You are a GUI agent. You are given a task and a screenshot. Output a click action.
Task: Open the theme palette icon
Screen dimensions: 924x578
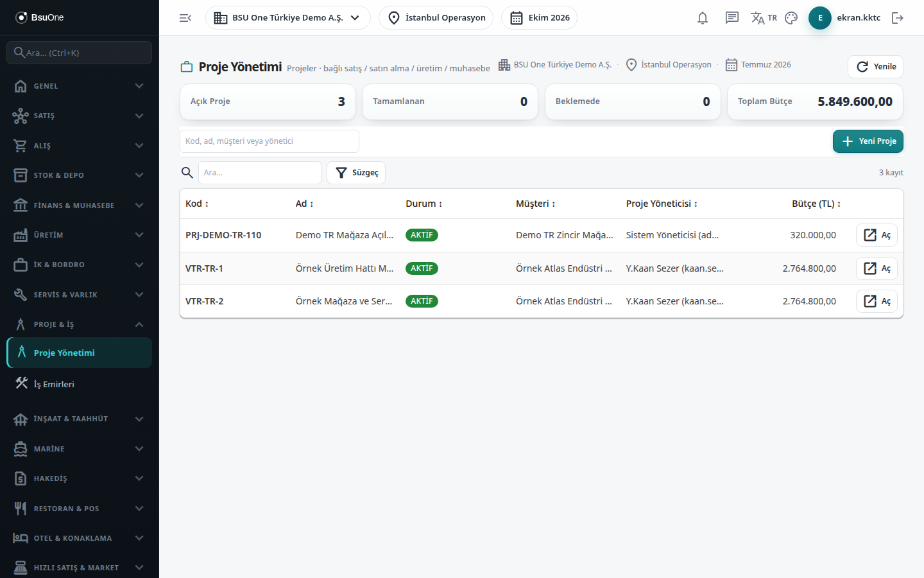point(791,18)
